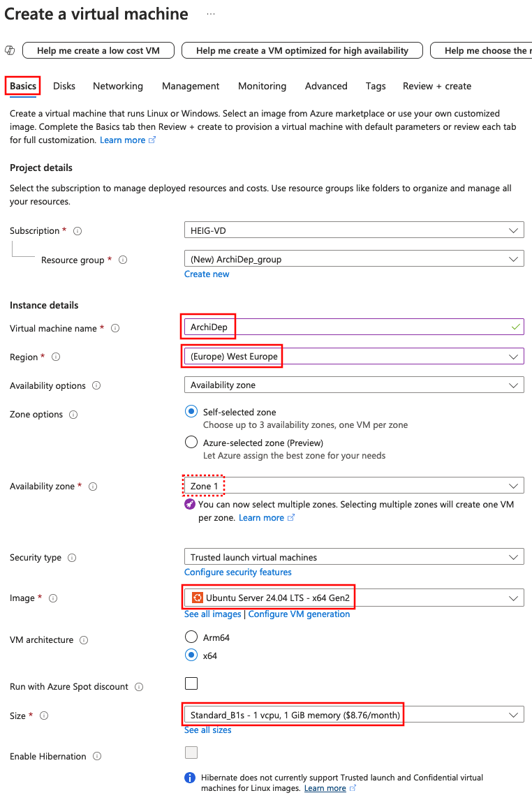This screenshot has height=800, width=532.
Task: Click the info icon beside Enable Hibernation
Action: 97,757
